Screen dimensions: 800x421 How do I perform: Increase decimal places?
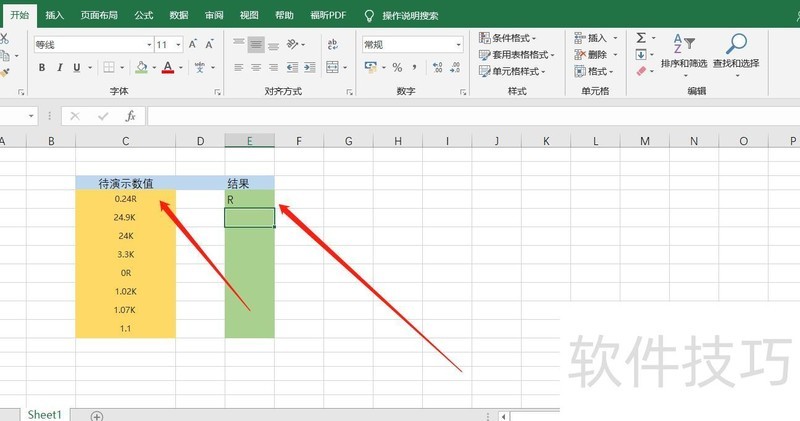[437, 67]
